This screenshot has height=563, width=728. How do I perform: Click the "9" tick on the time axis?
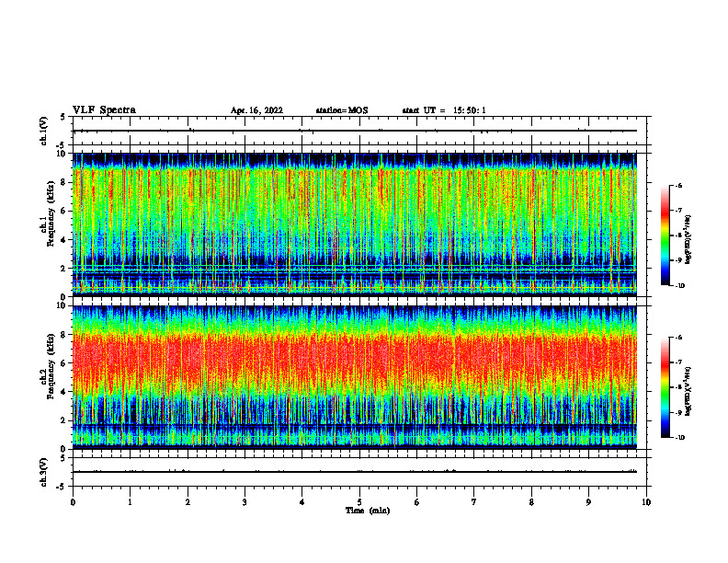588,502
